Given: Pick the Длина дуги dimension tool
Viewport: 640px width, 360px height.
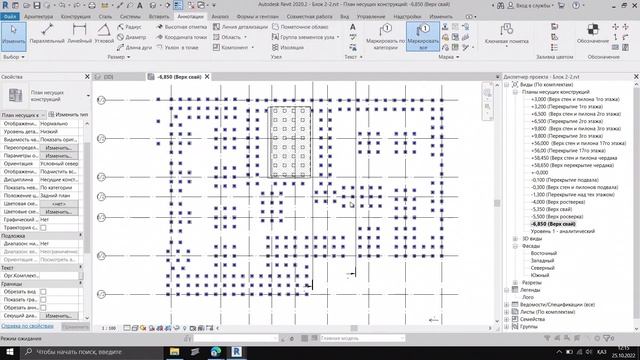Looking at the screenshot, I should pos(134,47).
